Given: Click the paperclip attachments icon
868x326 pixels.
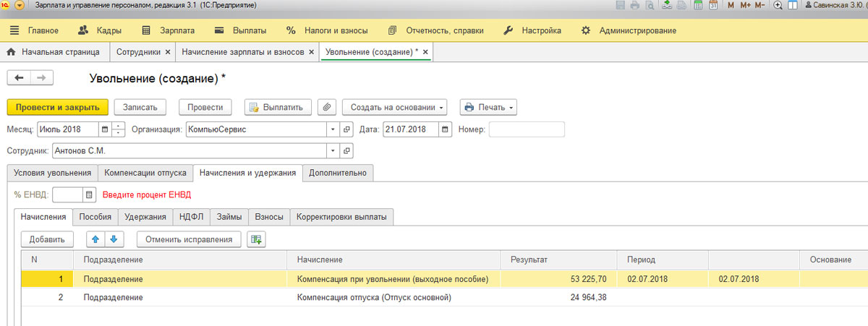Looking at the screenshot, I should coord(328,107).
